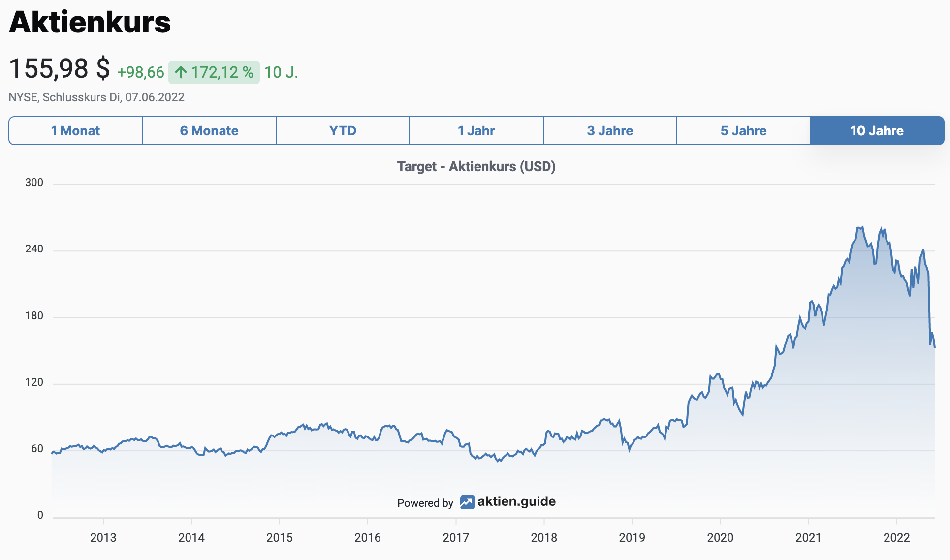Click the chart's 2021 price peak
The image size is (950, 560).
(x=862, y=227)
